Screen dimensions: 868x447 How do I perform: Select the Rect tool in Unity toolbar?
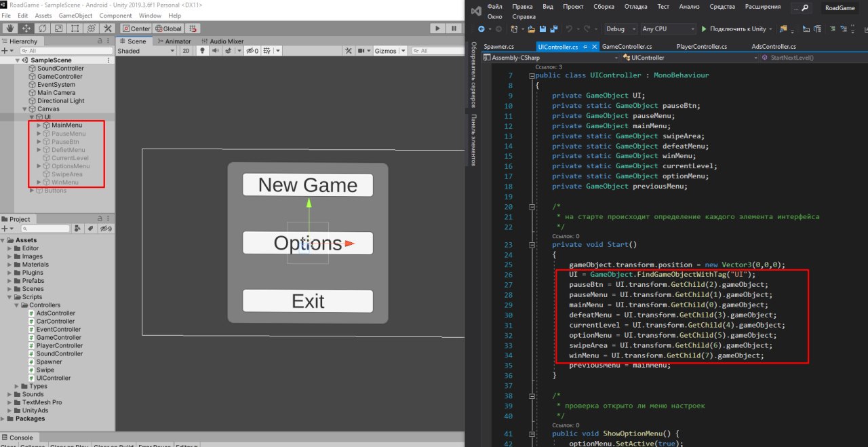(x=75, y=28)
